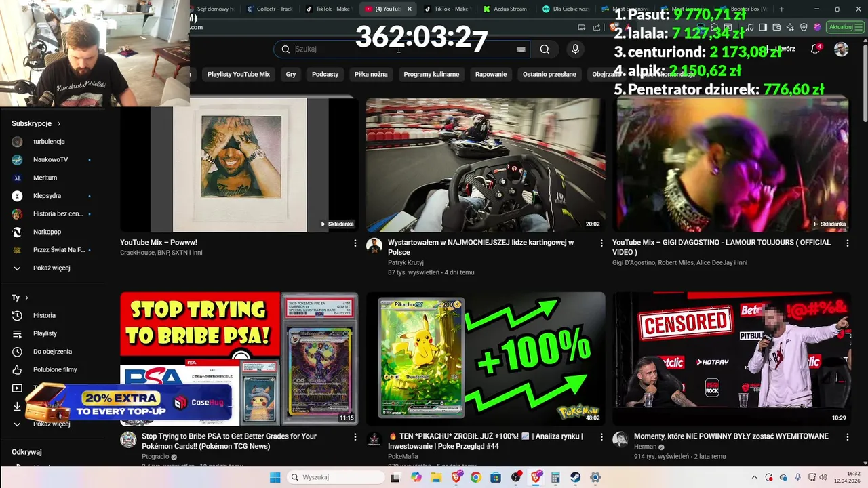Open the on-screen keyboard in search box

point(521,49)
